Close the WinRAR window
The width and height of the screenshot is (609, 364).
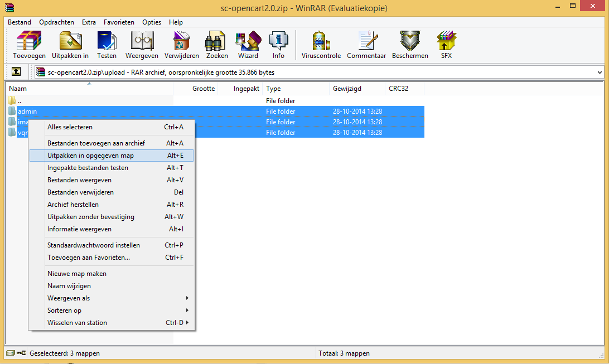pos(593,6)
